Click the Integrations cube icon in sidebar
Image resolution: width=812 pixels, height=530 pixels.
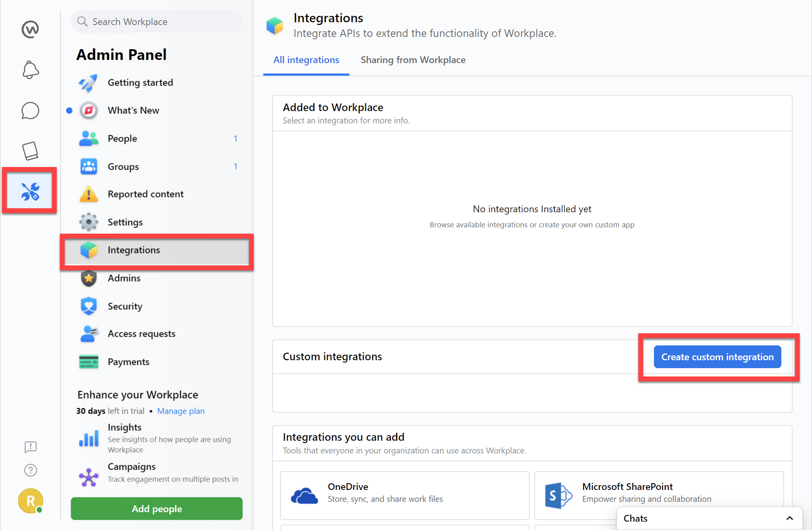tap(89, 250)
